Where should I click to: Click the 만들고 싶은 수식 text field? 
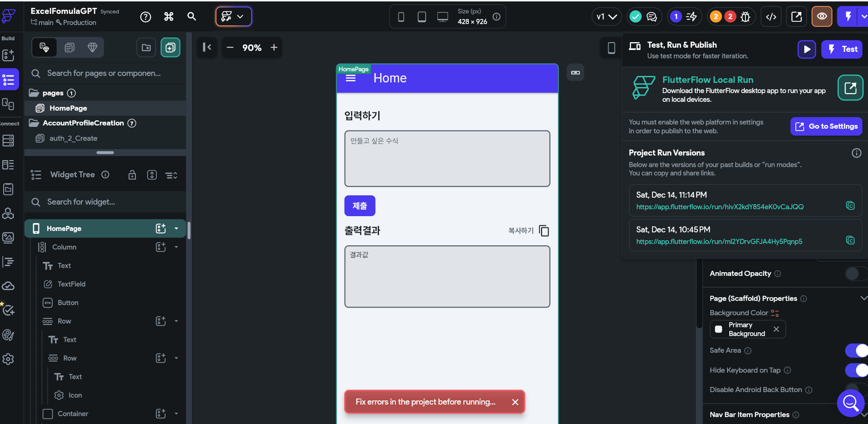tap(447, 158)
